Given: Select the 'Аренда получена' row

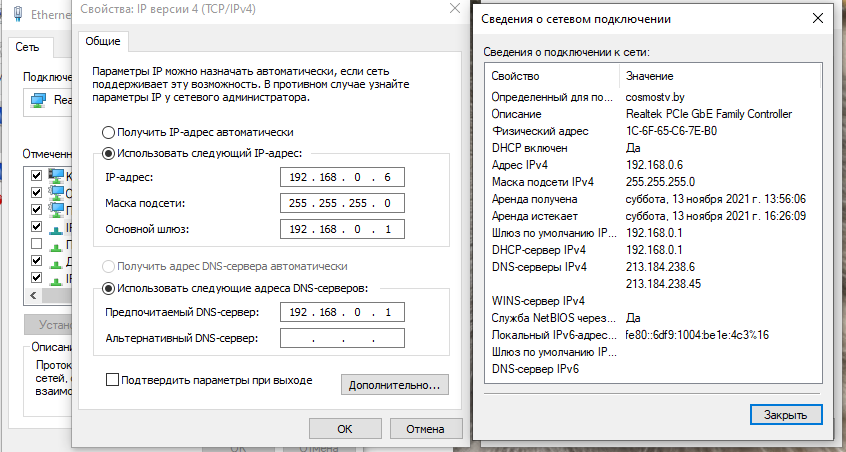Looking at the screenshot, I should [653, 199].
